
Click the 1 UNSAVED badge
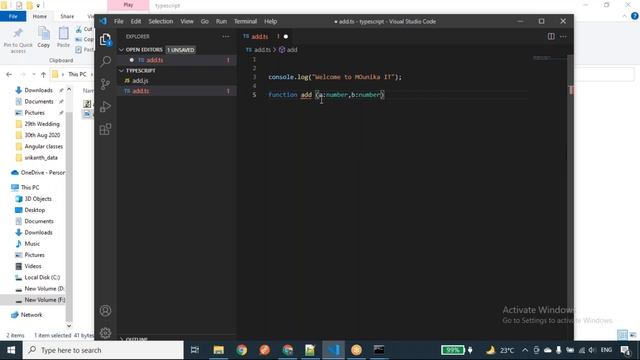coord(181,50)
